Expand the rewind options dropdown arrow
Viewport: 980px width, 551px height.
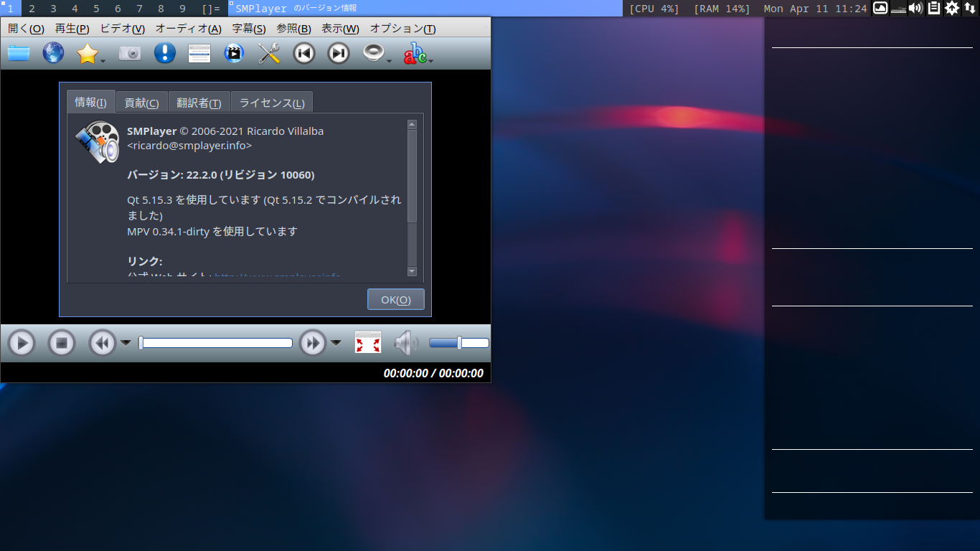click(126, 343)
